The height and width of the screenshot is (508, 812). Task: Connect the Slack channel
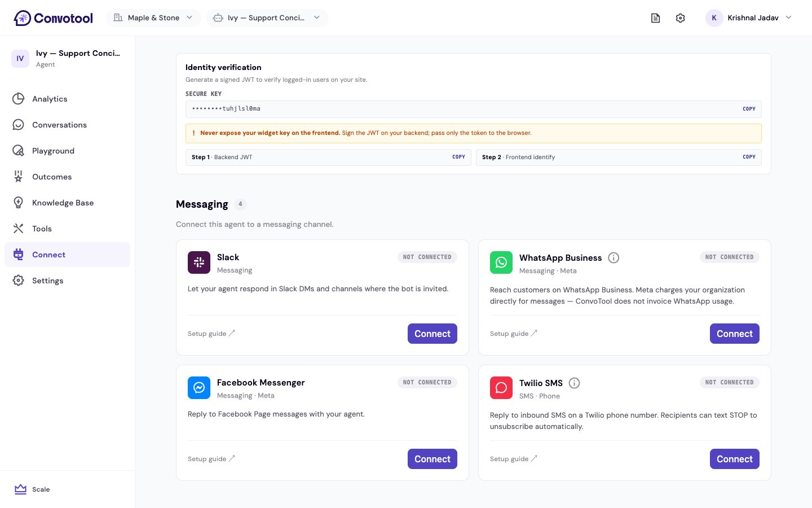click(433, 334)
